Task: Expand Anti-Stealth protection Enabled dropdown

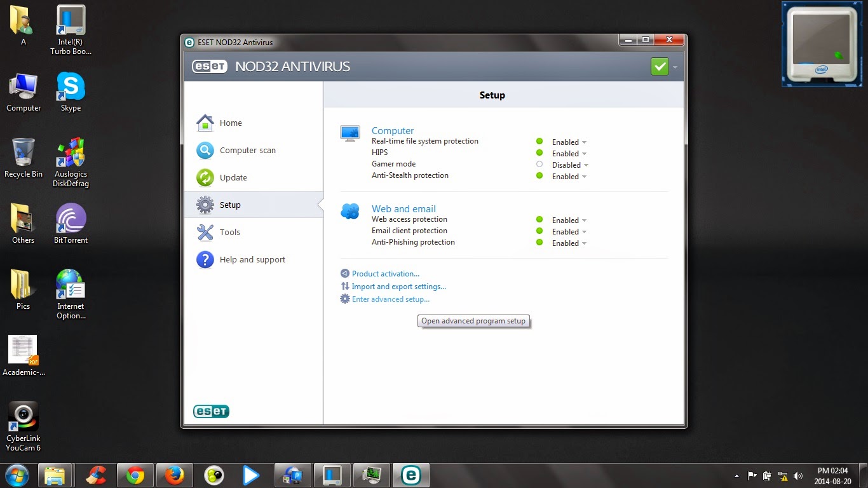Action: tap(569, 177)
